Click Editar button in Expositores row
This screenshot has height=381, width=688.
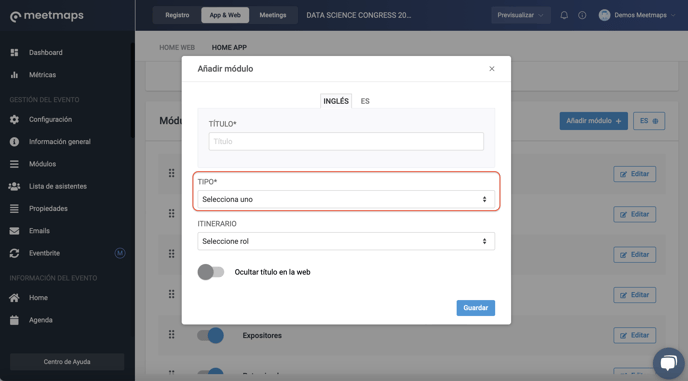[634, 335]
